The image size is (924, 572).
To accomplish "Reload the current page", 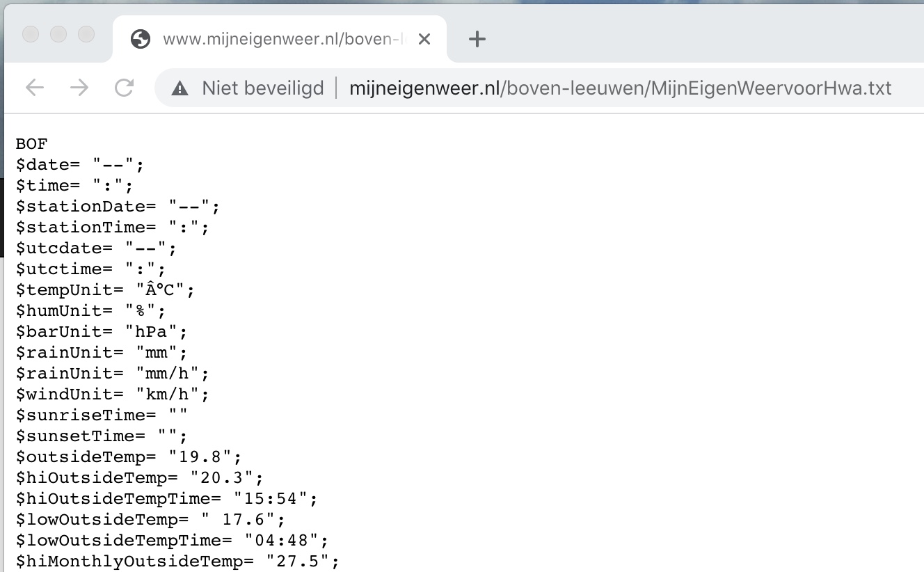I will (124, 88).
